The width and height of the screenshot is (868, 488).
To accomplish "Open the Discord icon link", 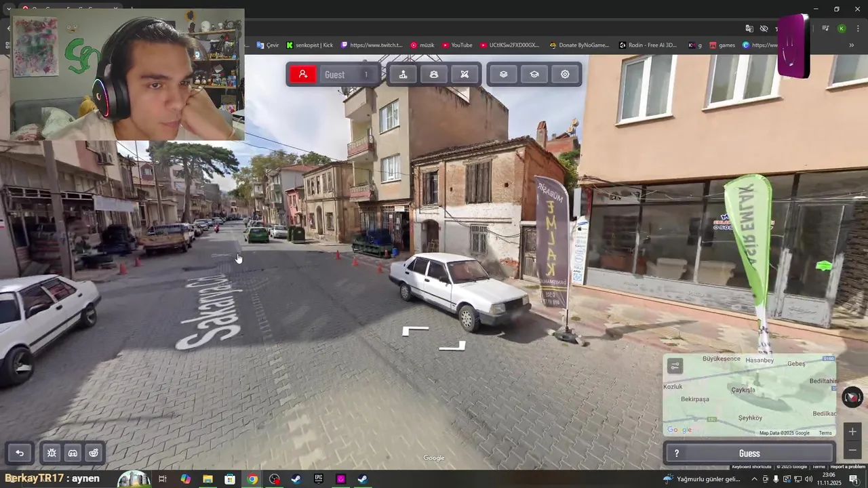I will pyautogui.click(x=73, y=453).
